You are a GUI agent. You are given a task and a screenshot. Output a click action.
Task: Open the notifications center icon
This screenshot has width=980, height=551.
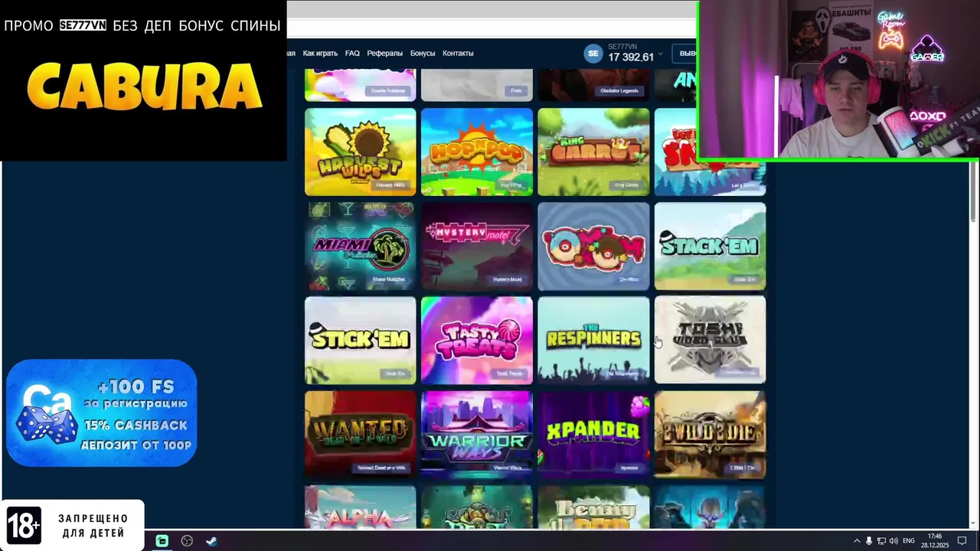pyautogui.click(x=962, y=541)
